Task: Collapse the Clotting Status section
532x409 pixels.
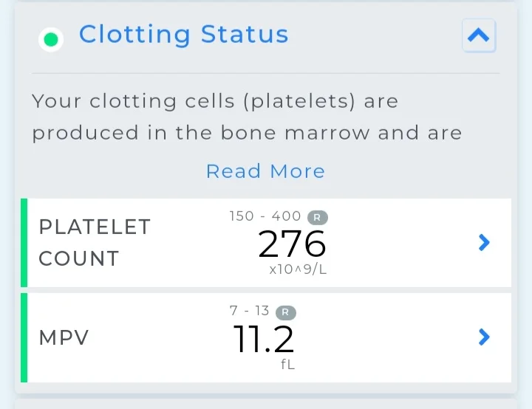Action: 479,35
